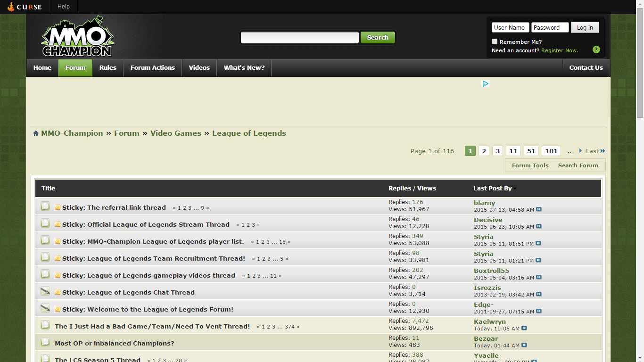Go to last post in referral link thread
This screenshot has height=362, width=644.
pyautogui.click(x=539, y=209)
